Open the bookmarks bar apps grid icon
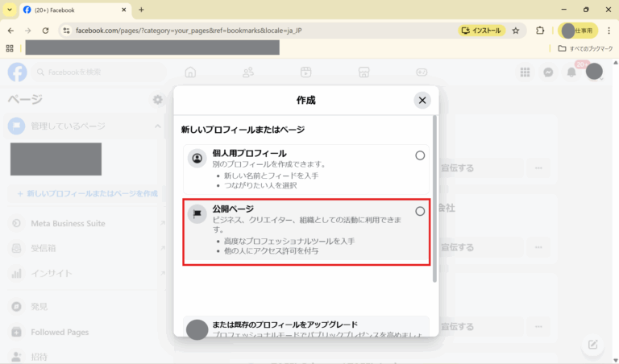The width and height of the screenshot is (619, 364). 10,48
